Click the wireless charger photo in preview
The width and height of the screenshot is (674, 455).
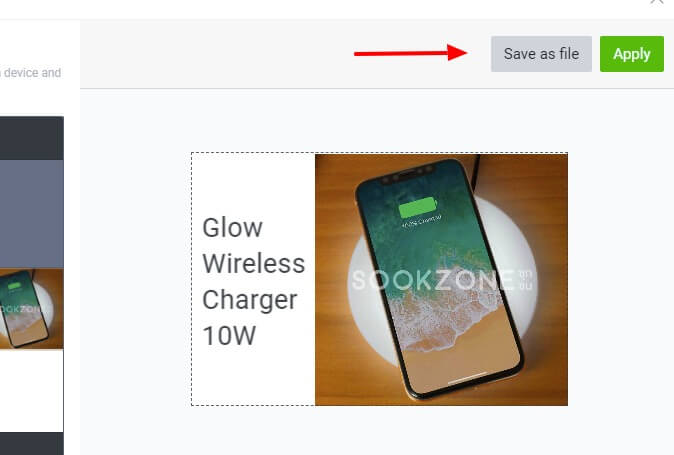(441, 279)
